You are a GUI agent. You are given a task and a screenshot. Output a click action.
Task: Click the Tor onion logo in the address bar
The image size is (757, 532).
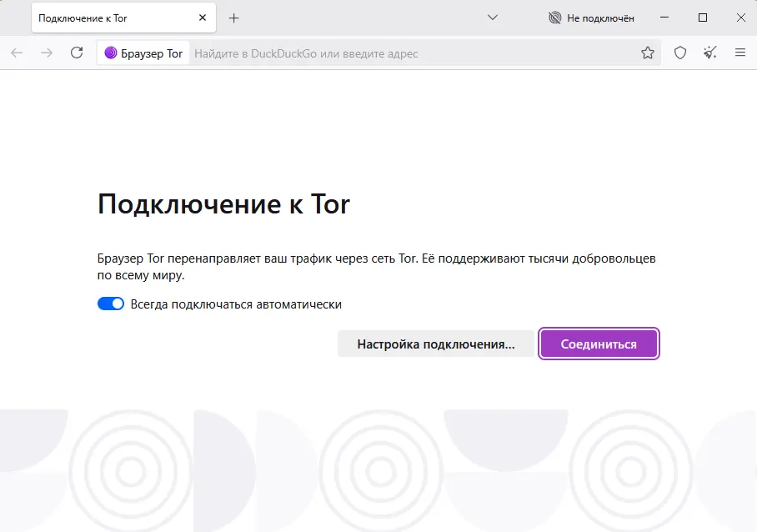pos(109,53)
